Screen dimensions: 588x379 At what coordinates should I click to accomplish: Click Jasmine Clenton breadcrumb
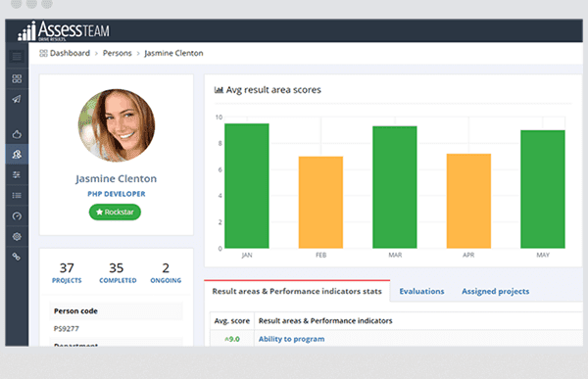(x=173, y=53)
